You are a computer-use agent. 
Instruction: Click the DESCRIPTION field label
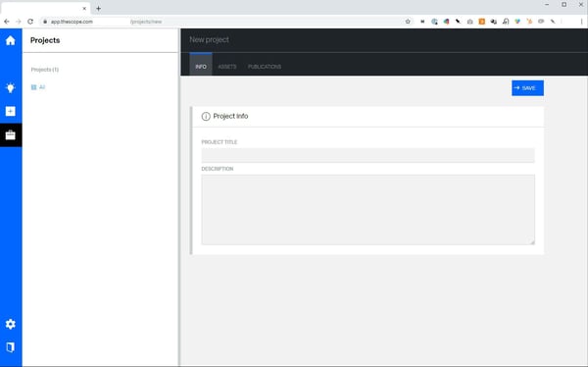(x=218, y=169)
